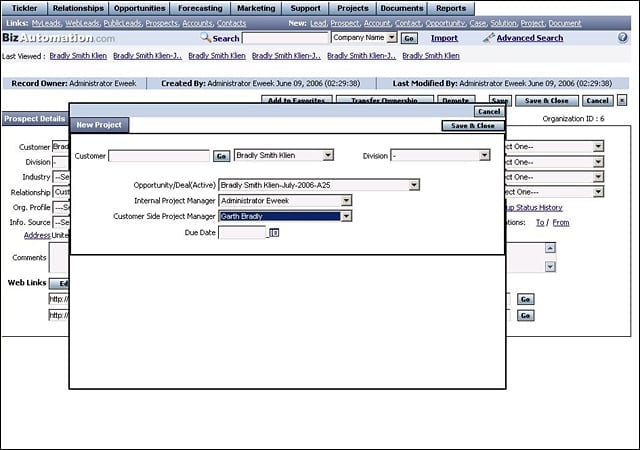Open the Opportunities tab
640x450 pixels.
[140, 8]
